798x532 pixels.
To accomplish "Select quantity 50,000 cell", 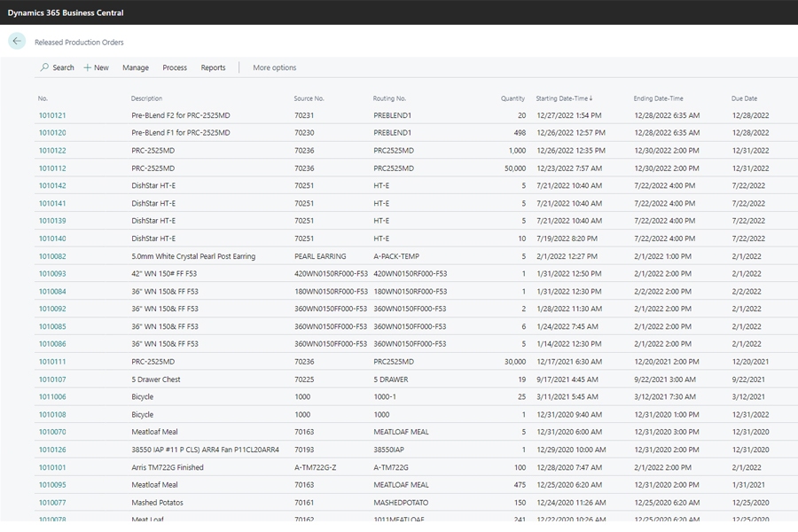I will tap(515, 168).
